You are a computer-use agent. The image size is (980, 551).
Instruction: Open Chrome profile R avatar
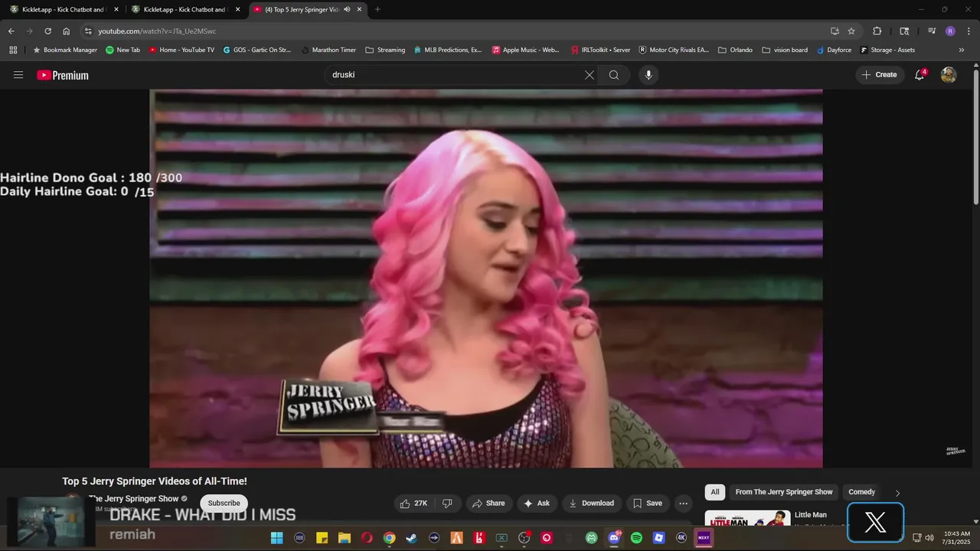coord(950,31)
